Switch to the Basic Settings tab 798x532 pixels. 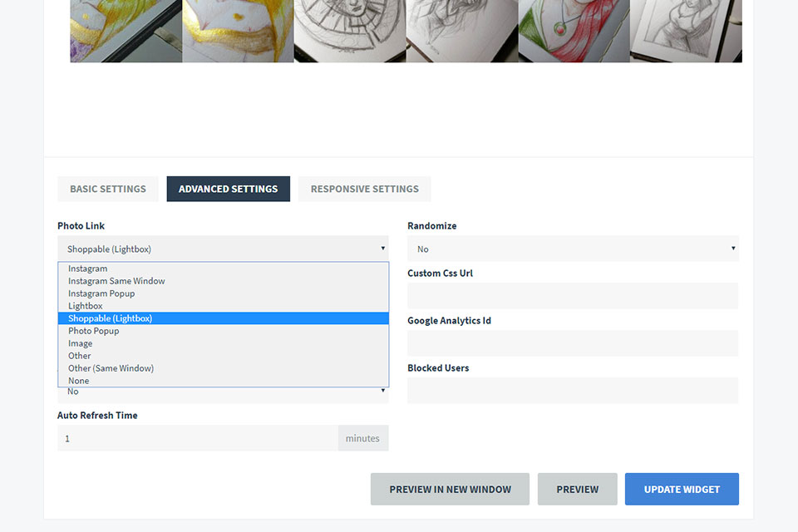pos(108,189)
